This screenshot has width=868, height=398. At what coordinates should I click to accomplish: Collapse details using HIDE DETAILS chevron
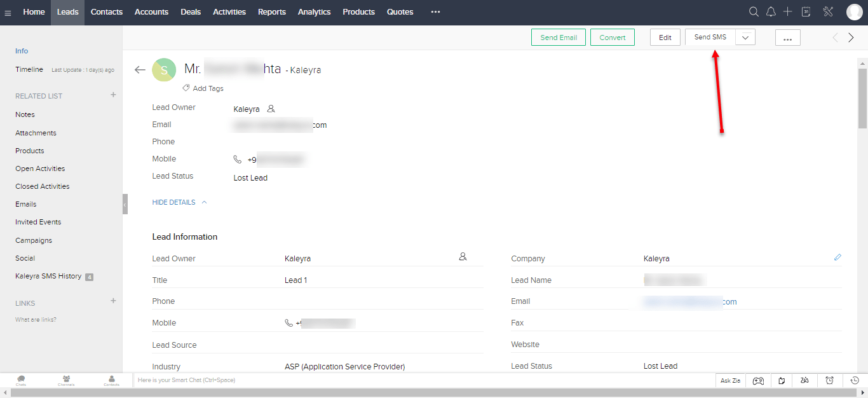click(x=204, y=202)
